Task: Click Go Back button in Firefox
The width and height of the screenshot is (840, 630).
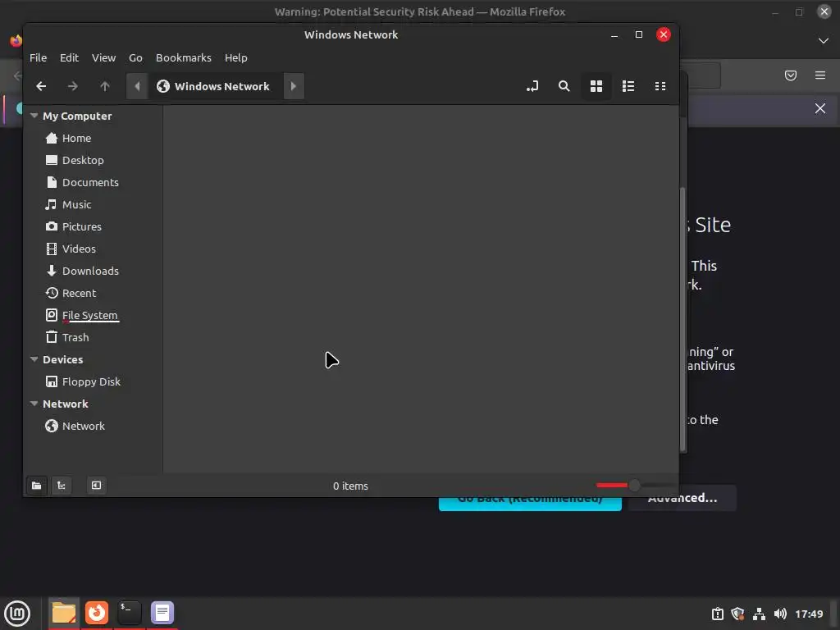Action: tap(530, 504)
